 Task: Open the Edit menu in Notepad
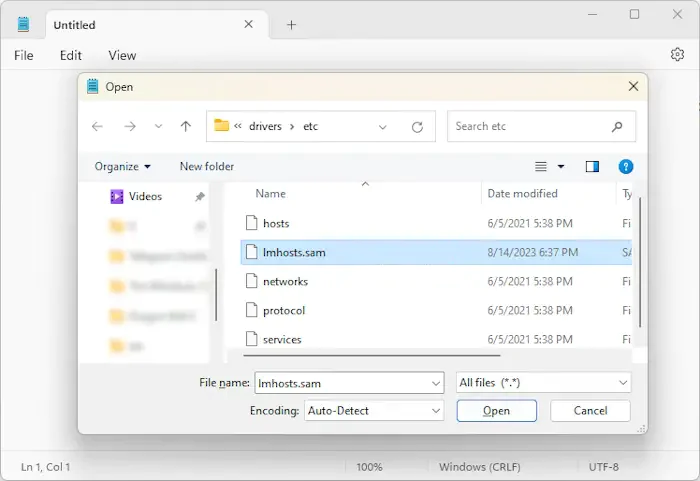pos(71,55)
